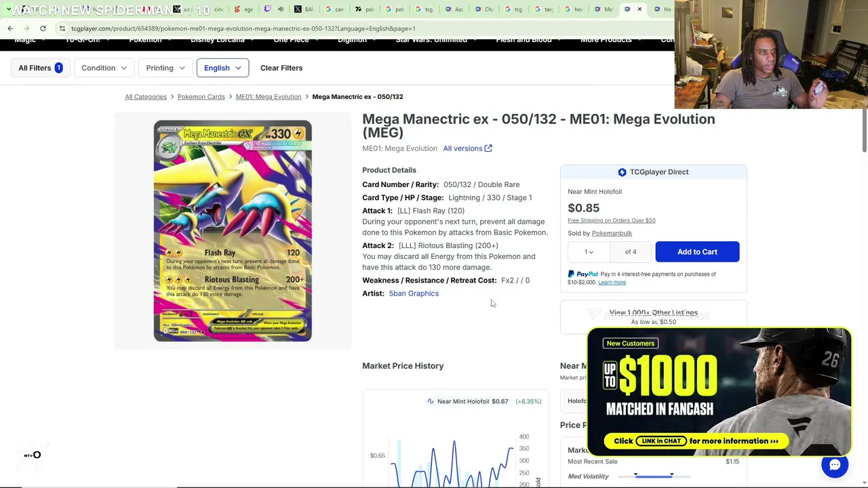This screenshot has width=868, height=488.
Task: Close the active browser tab
Action: [639, 9]
